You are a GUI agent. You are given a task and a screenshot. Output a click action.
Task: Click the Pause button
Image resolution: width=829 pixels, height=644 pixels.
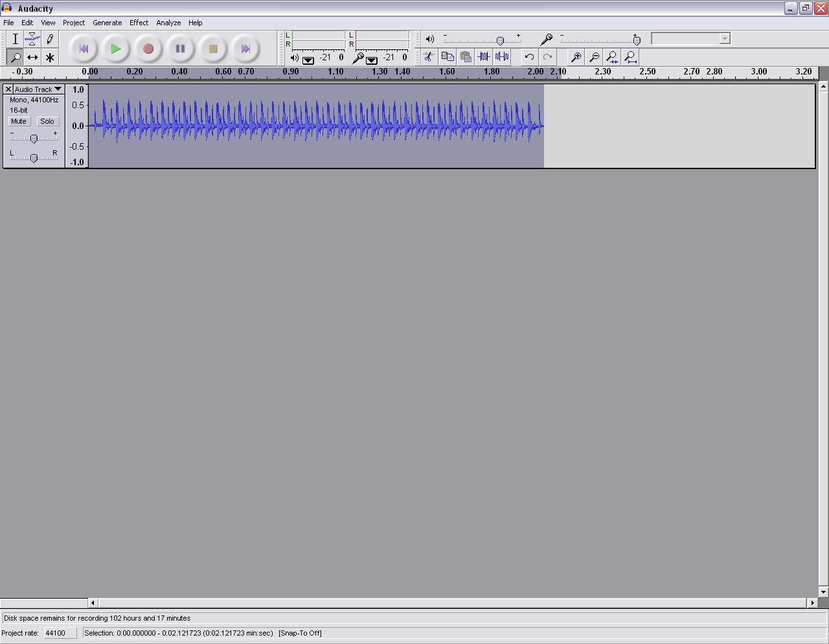[x=181, y=49]
